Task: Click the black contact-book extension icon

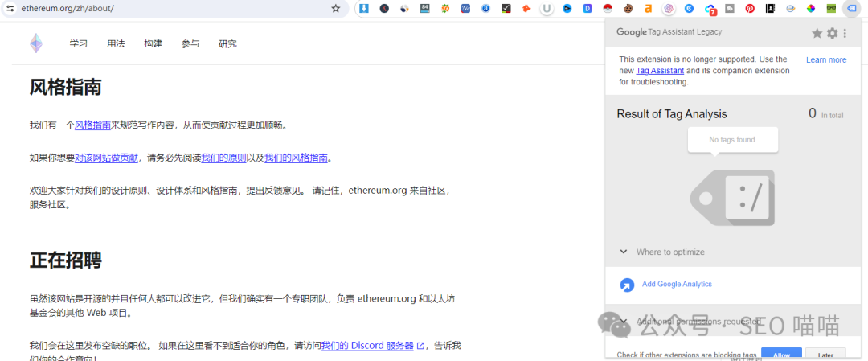Action: click(770, 8)
